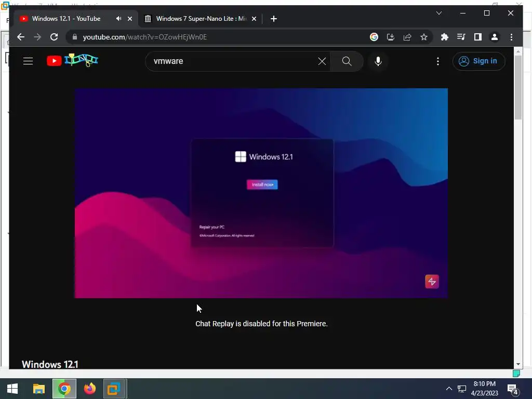
Task: Close the Windows 7 Super-Nano Lite tab
Action: point(254,19)
